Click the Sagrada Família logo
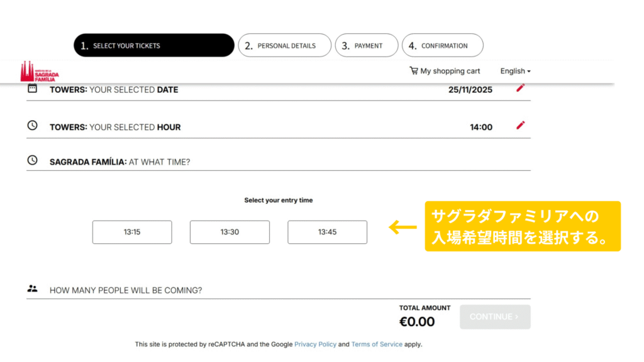Viewport: 644px width, 362px height. pos(39,72)
